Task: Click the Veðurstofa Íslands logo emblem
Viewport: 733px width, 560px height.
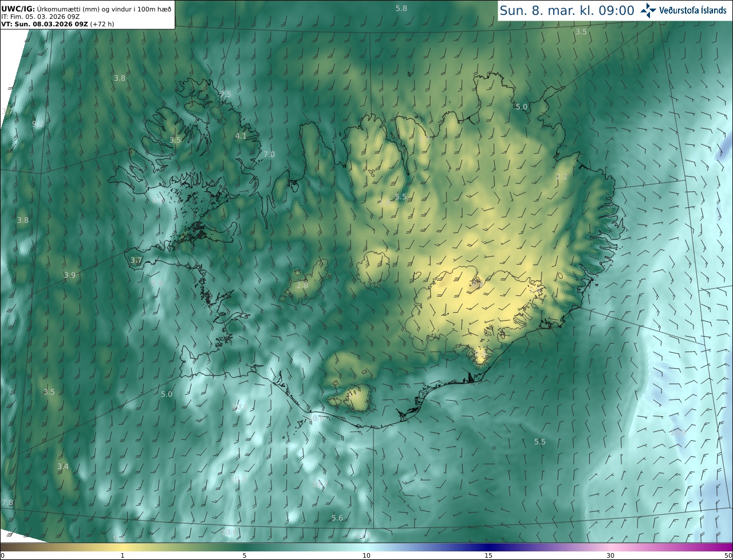Action: click(648, 10)
